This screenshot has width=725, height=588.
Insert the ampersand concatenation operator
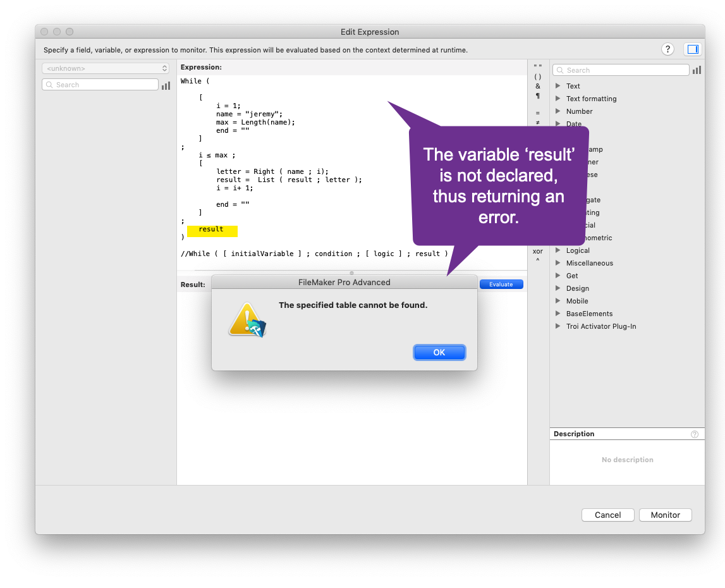click(x=538, y=86)
